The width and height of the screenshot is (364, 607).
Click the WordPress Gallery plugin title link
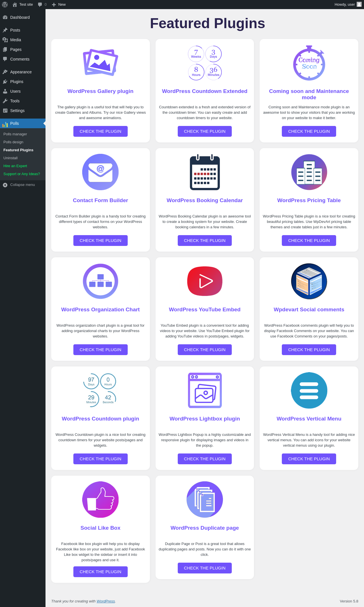click(x=100, y=91)
